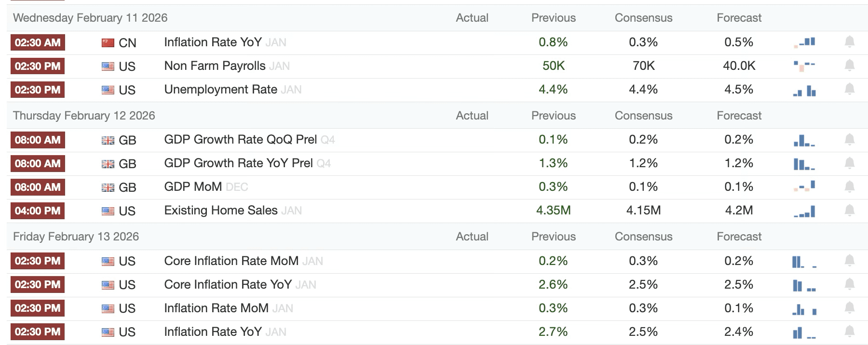Image resolution: width=868 pixels, height=345 pixels.
Task: Click the China flag icon
Action: 108,43
